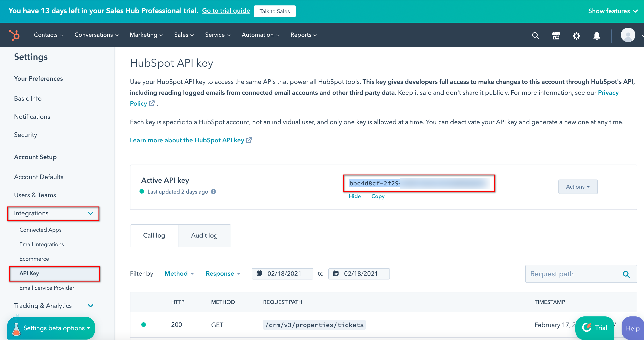
Task: Click the REQUEST PATH column header
Action: click(283, 302)
